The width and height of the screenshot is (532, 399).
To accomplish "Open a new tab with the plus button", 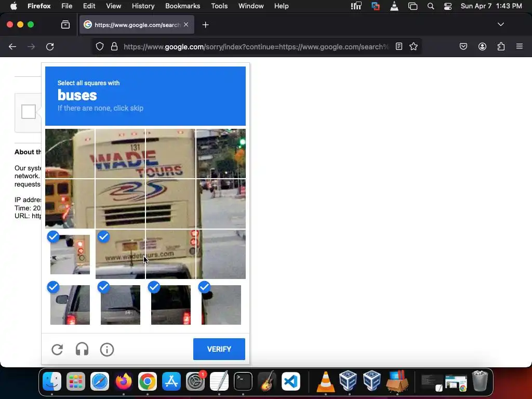I will tap(205, 25).
